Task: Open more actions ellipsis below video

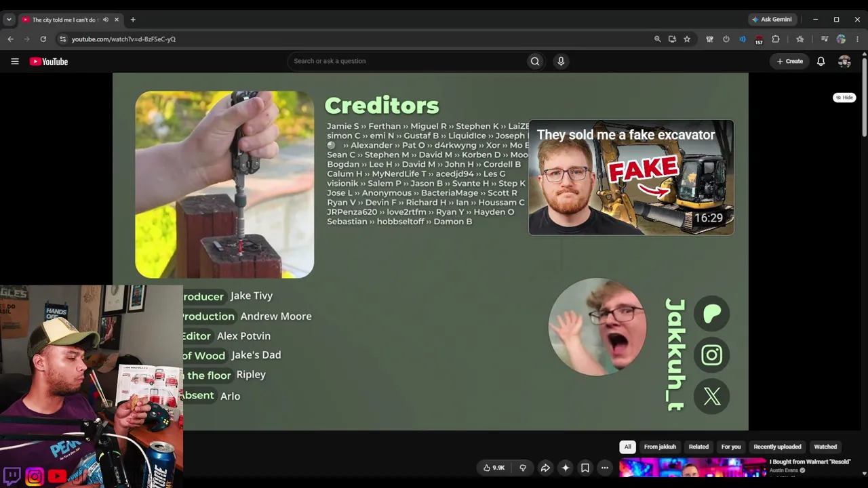Action: point(605,468)
